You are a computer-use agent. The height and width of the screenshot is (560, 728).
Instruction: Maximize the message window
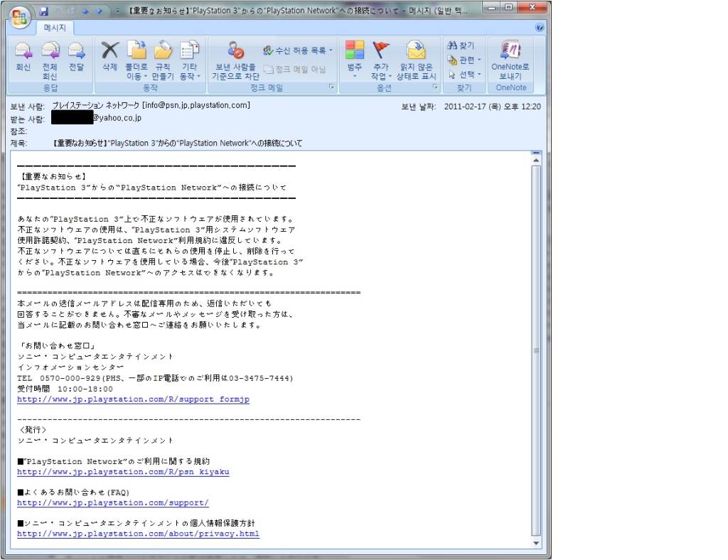pos(509,7)
